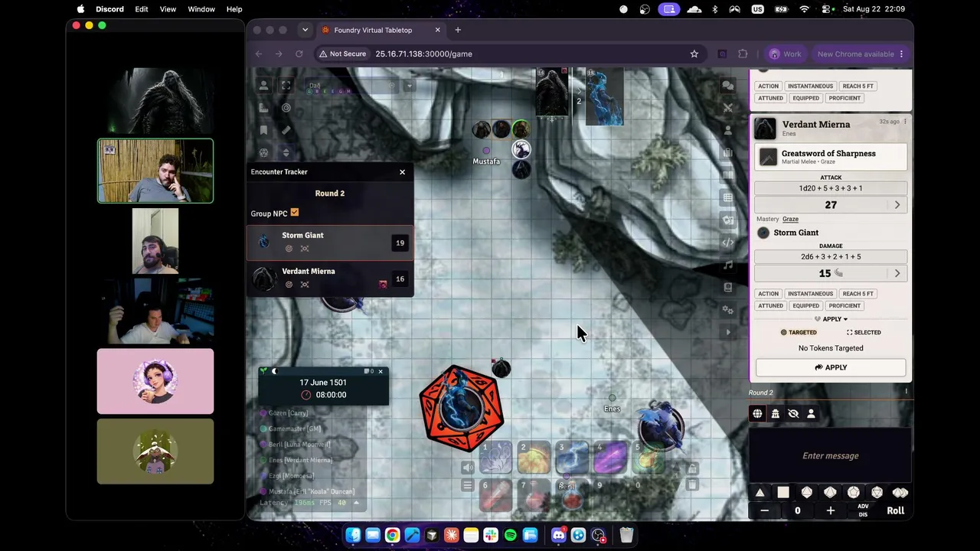Select the measurement ruler controls
This screenshot has width=980, height=551.
coord(263,108)
